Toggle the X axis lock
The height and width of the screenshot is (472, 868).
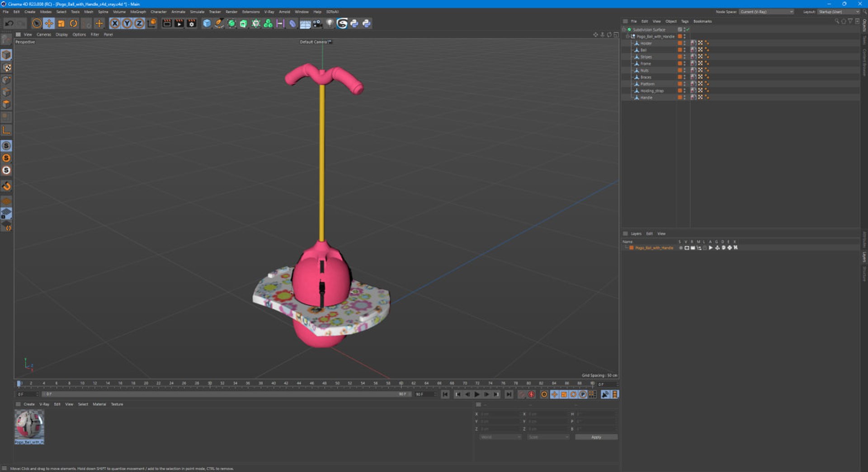(115, 24)
